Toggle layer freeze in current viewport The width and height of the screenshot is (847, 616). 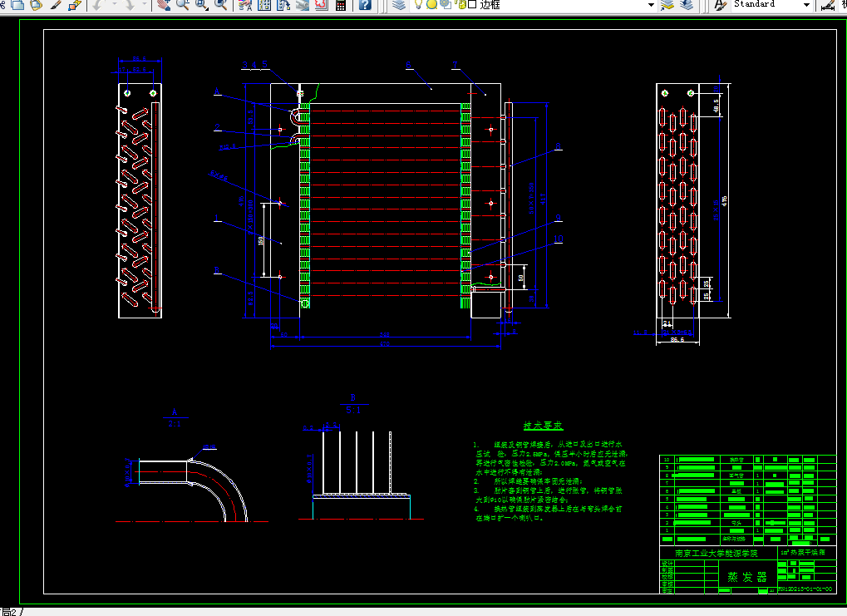click(x=445, y=5)
